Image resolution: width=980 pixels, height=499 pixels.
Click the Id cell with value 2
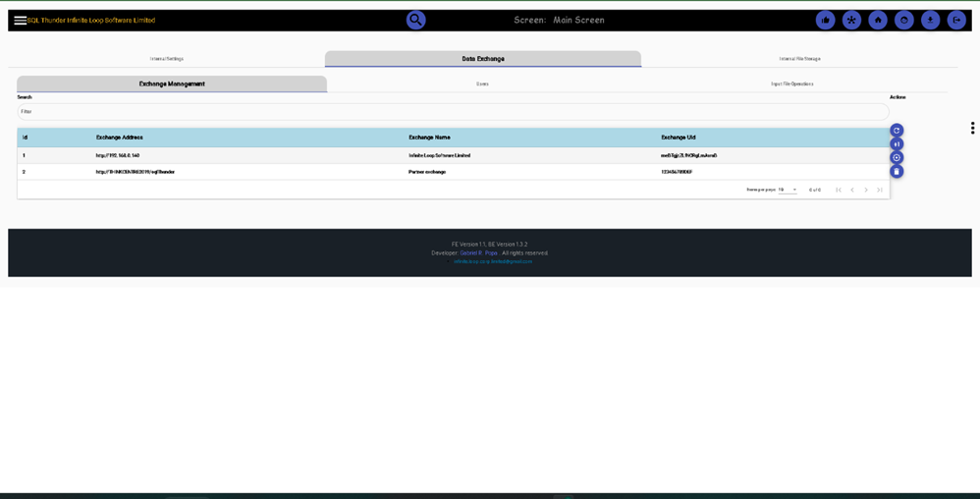24,172
